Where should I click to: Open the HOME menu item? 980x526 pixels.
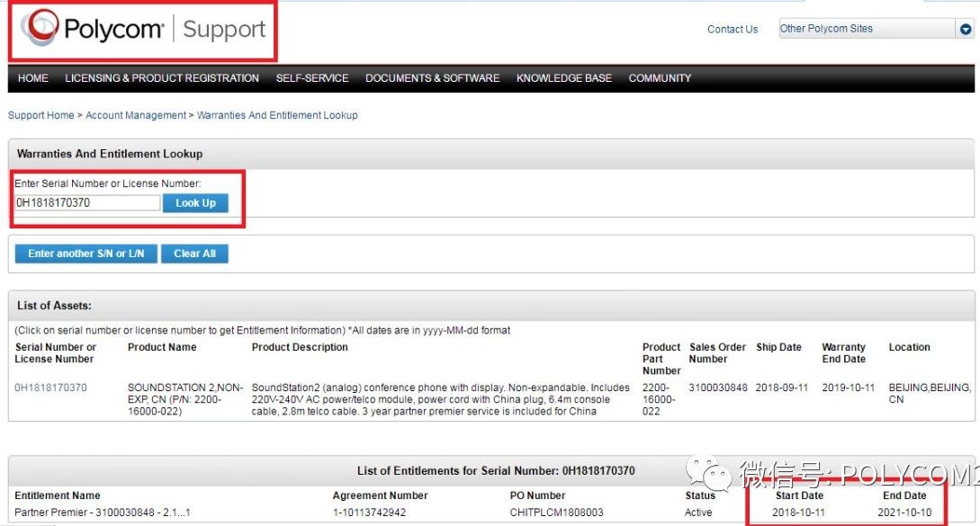tap(32, 78)
